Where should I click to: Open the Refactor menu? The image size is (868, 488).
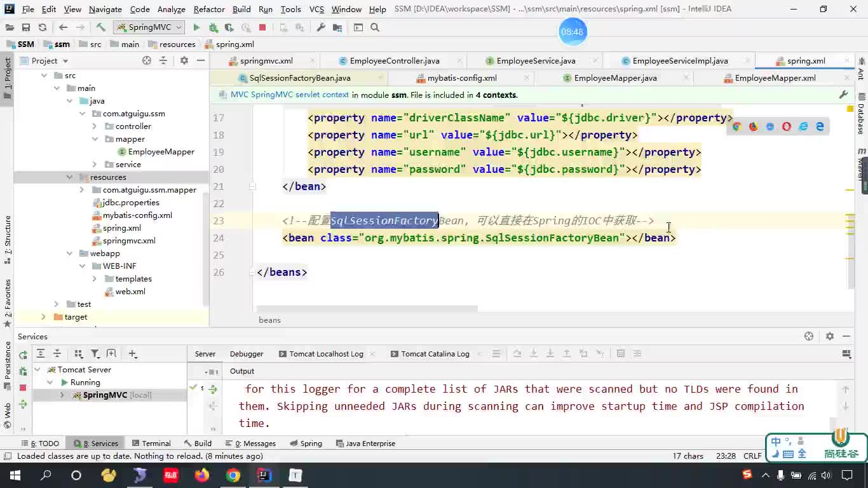[209, 9]
